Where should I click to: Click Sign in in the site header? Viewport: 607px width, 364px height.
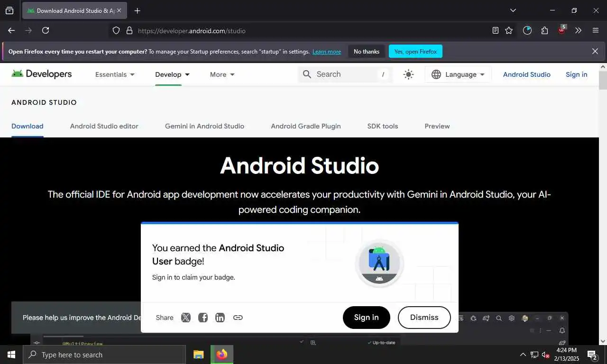click(x=577, y=74)
